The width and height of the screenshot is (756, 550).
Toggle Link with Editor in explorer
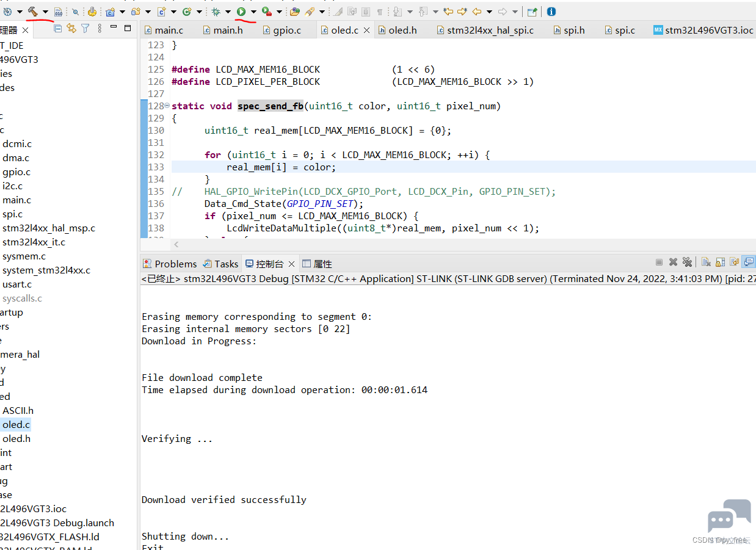[x=71, y=29]
